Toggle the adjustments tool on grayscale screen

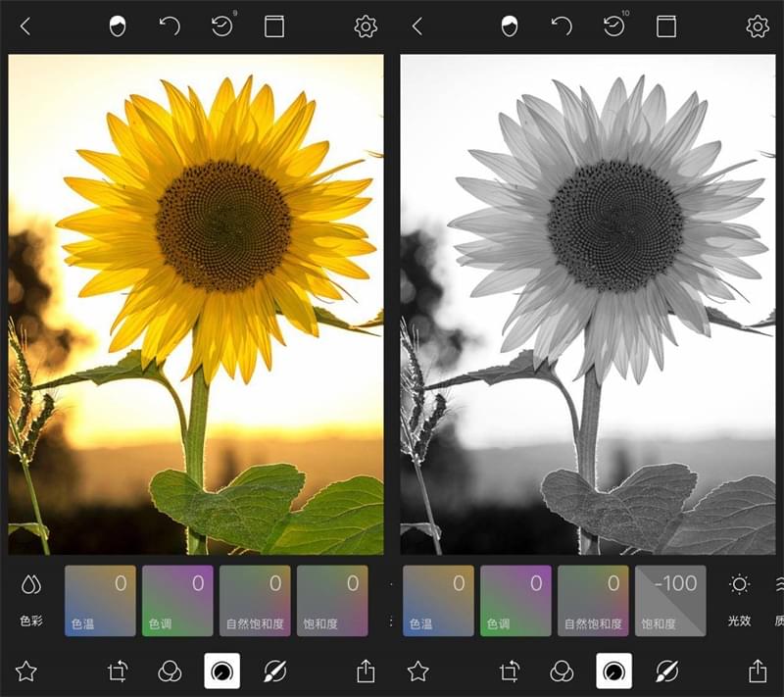pyautogui.click(x=614, y=671)
